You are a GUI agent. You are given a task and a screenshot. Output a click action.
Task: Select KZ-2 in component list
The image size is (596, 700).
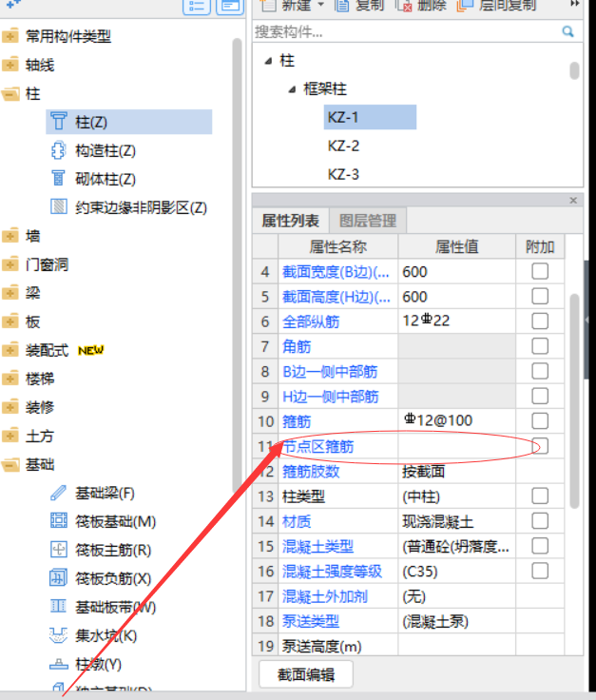pyautogui.click(x=343, y=146)
